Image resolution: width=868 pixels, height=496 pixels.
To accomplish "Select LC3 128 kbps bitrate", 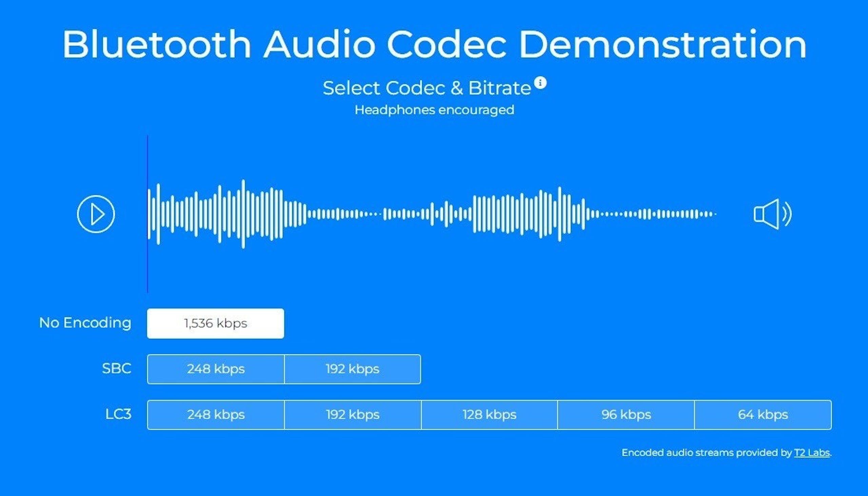I will click(490, 415).
